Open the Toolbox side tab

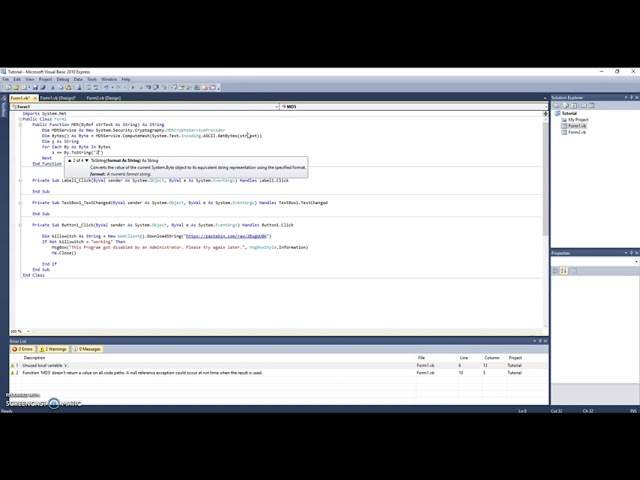tap(4, 109)
